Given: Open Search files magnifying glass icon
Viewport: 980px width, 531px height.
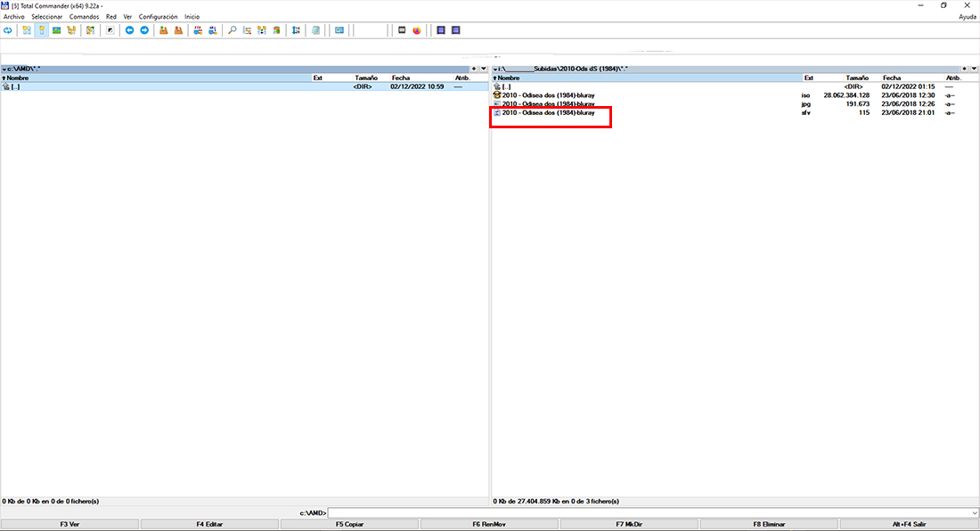Looking at the screenshot, I should pyautogui.click(x=232, y=30).
